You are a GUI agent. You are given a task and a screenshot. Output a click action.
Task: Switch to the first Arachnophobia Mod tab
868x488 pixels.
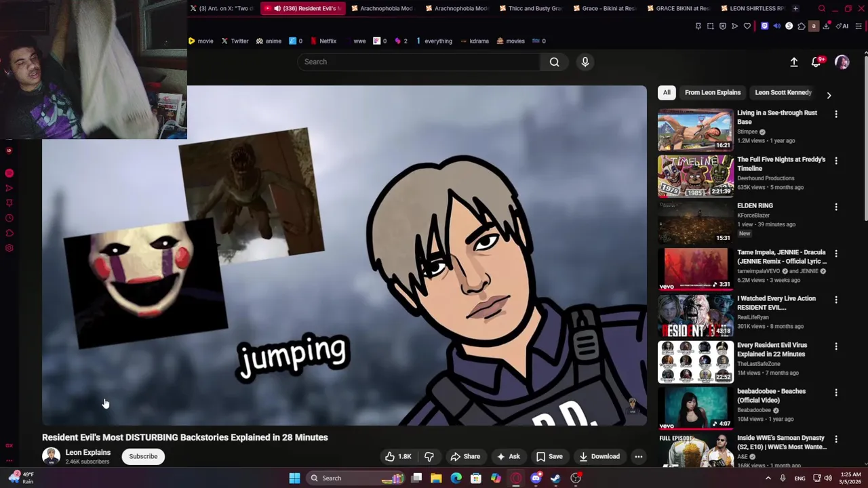[382, 8]
